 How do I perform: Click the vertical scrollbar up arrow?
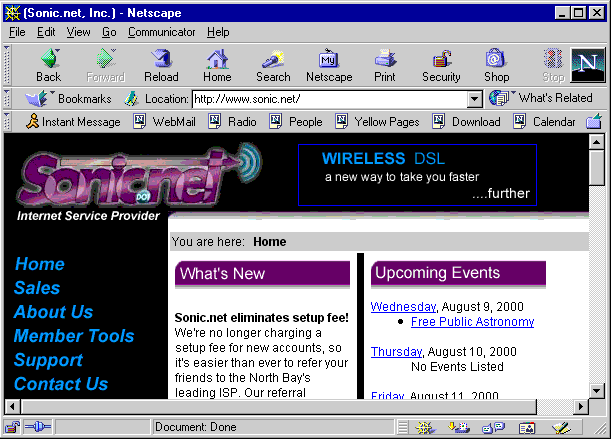[597, 141]
